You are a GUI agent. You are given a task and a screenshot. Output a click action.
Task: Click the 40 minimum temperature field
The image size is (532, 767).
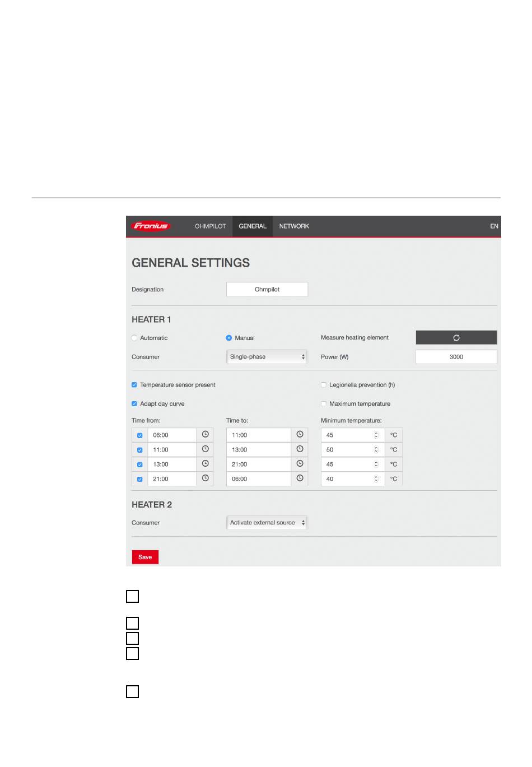click(x=353, y=478)
